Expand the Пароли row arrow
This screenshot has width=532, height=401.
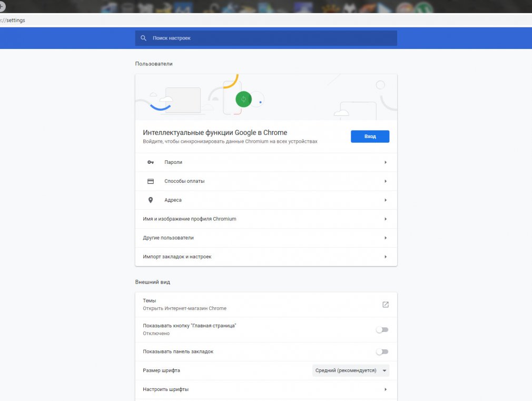click(x=386, y=162)
